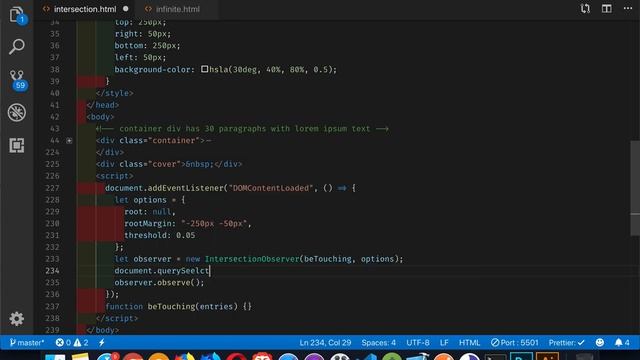The height and width of the screenshot is (360, 640).
Task: Open Go to Line via Ln 234, Col 29
Action: pyautogui.click(x=325, y=342)
